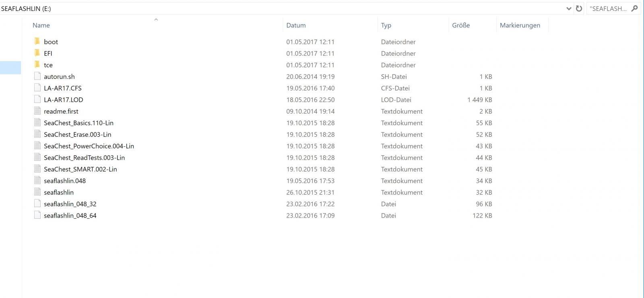Click the SeaChest_PowerChoice.004-Lin document icon
This screenshot has height=298, width=644.
37,146
